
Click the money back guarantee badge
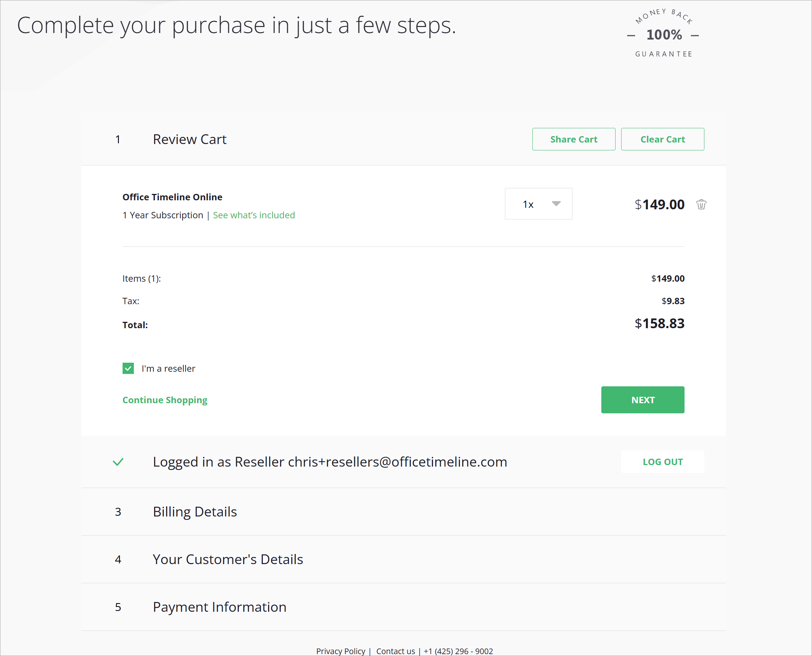pos(664,34)
